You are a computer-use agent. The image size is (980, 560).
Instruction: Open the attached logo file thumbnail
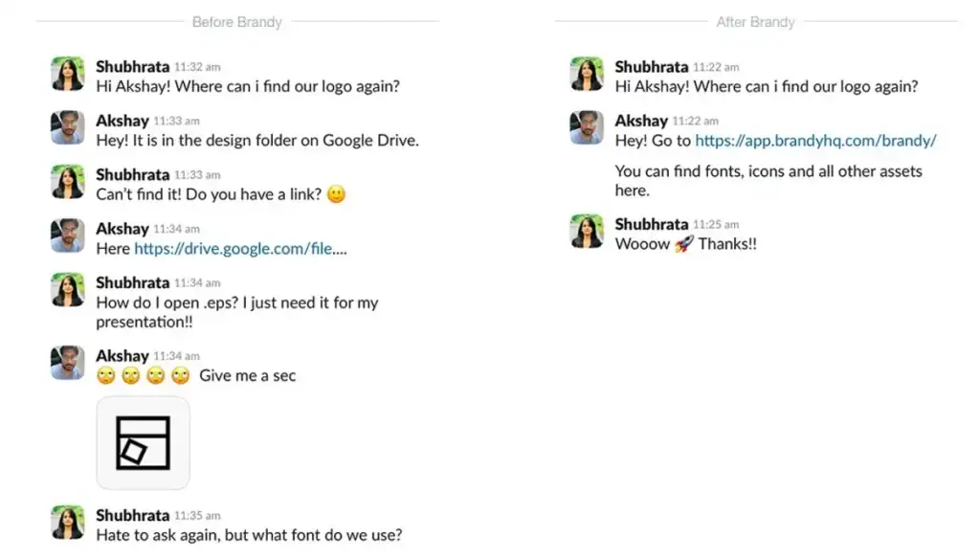[x=143, y=442]
